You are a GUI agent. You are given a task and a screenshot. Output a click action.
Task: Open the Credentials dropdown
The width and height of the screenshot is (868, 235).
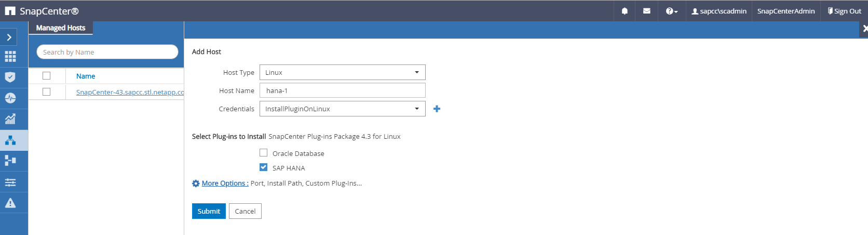(342, 109)
